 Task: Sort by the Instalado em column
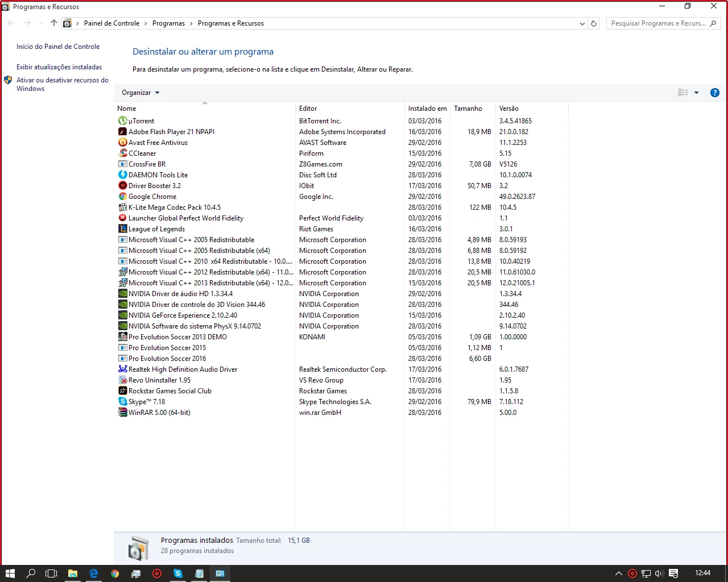tap(427, 109)
